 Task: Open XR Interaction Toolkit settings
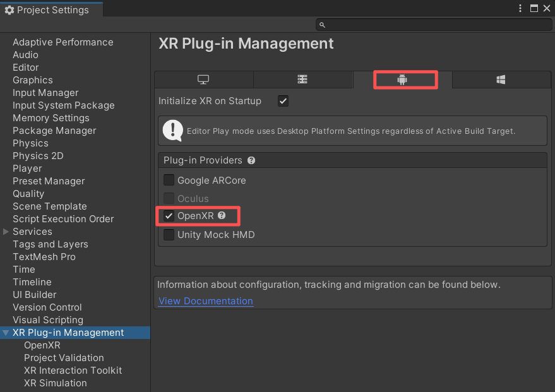pos(73,371)
